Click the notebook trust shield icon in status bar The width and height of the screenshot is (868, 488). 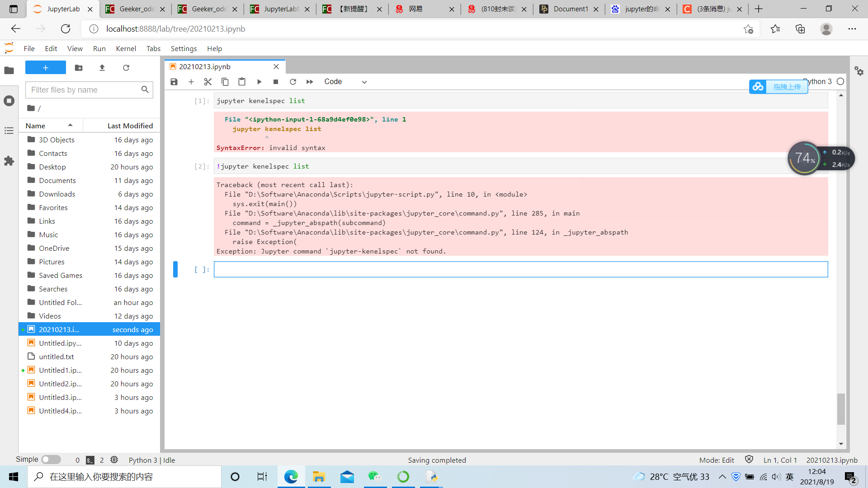(x=749, y=460)
